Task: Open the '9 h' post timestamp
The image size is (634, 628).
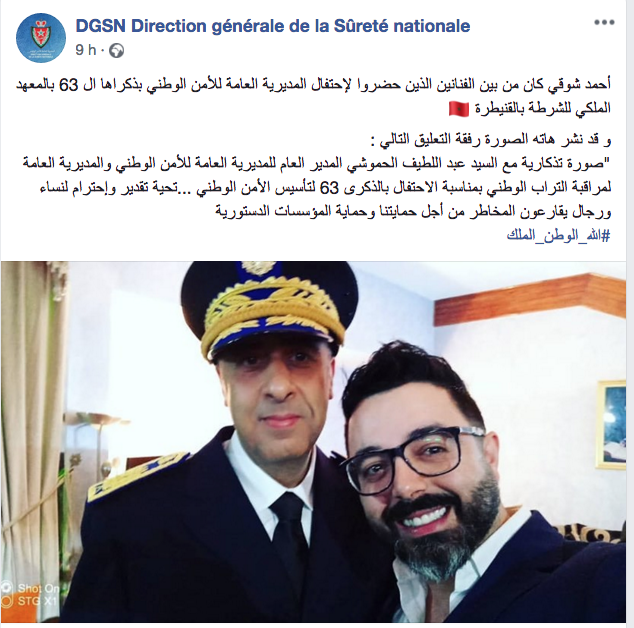Action: tap(86, 50)
